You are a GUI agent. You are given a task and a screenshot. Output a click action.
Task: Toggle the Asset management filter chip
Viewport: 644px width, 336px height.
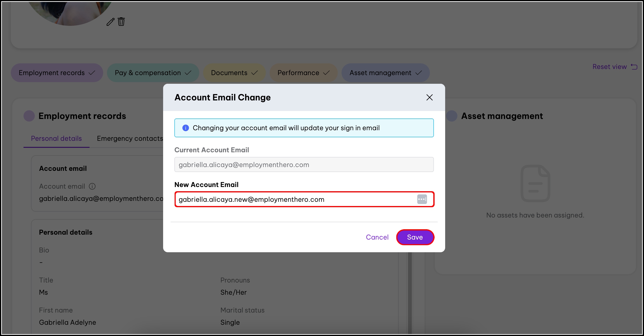click(x=385, y=73)
